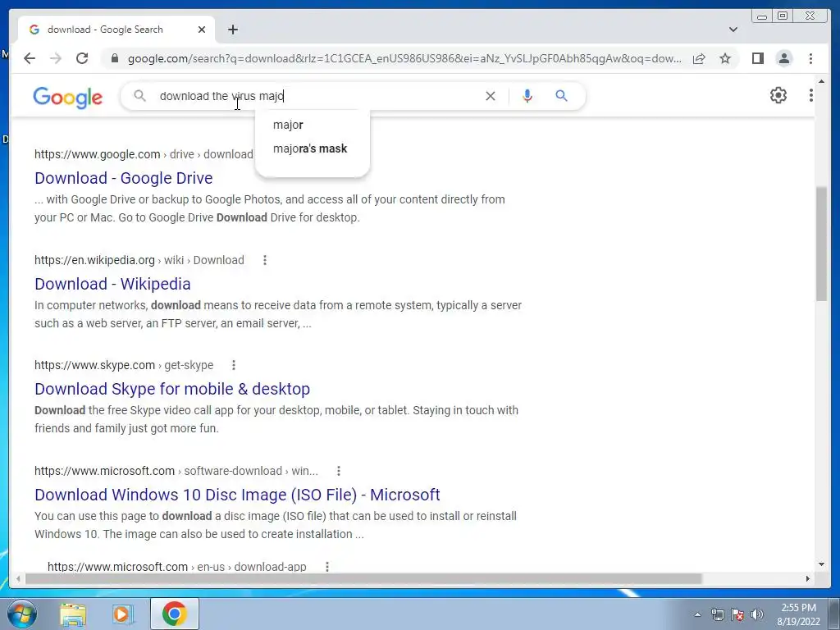The height and width of the screenshot is (630, 840).
Task: Click the https://www.skype.com breadcrumb text
Action: [94, 365]
